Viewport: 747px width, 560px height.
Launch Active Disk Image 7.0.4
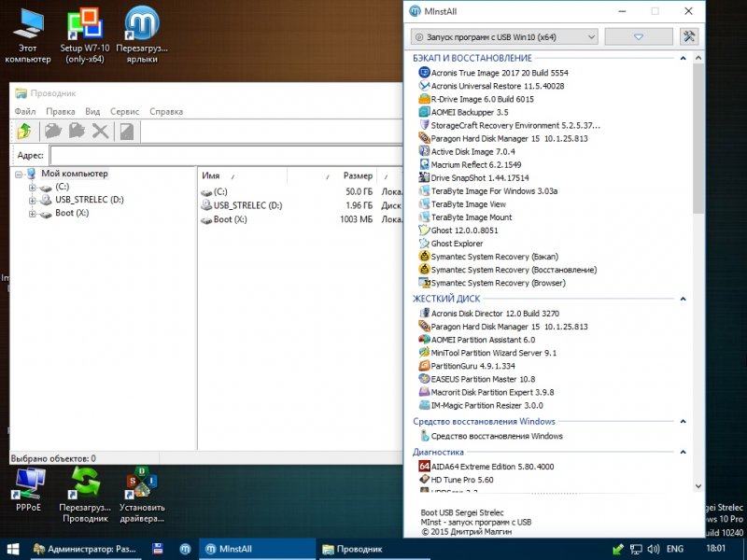(466, 151)
